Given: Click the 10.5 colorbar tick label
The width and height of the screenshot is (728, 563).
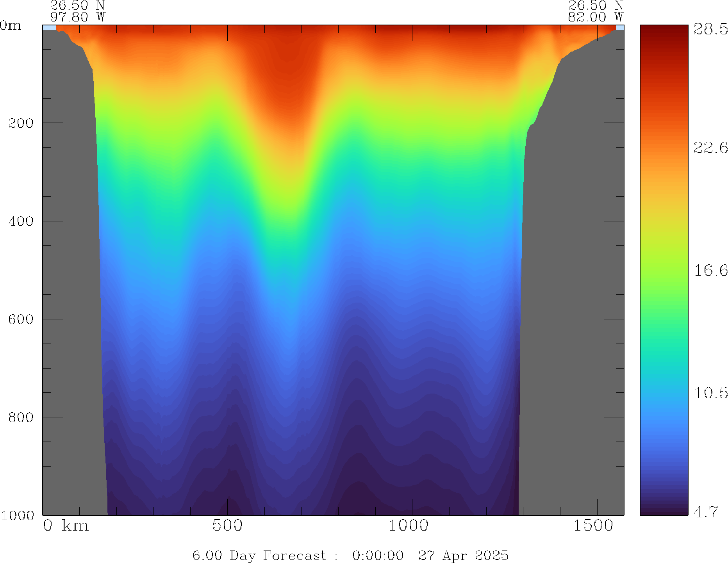Looking at the screenshot, I should click(x=710, y=393).
